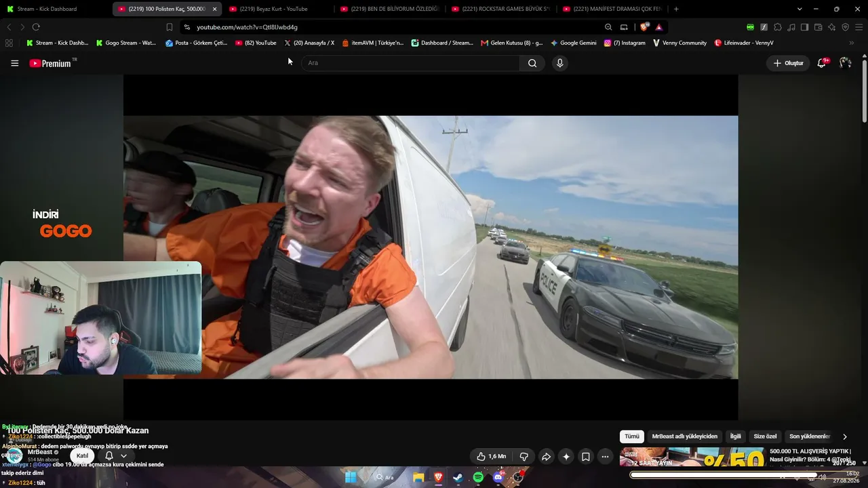
Task: Select the İlgili filter chip
Action: point(735,436)
